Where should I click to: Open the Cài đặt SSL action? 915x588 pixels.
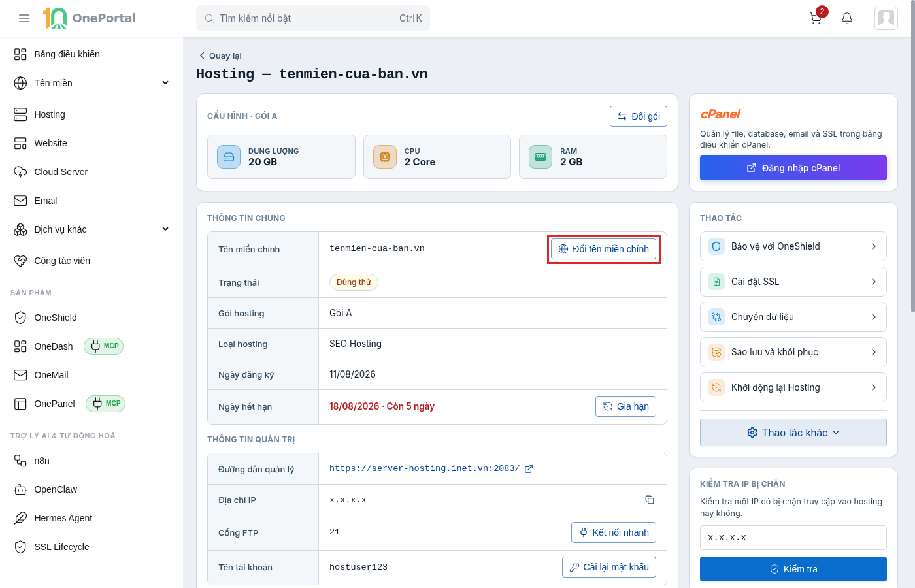793,282
